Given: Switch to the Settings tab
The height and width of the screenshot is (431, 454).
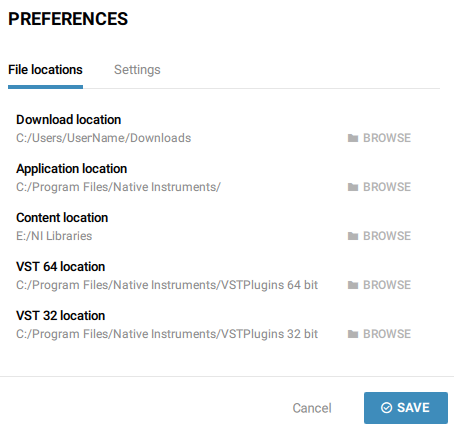Looking at the screenshot, I should (x=137, y=70).
